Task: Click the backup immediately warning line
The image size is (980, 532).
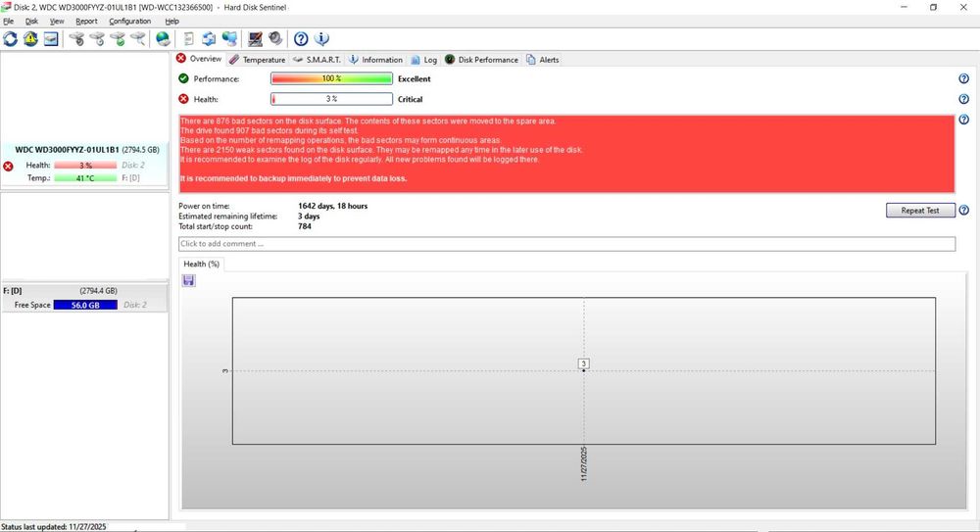Action: (x=293, y=178)
